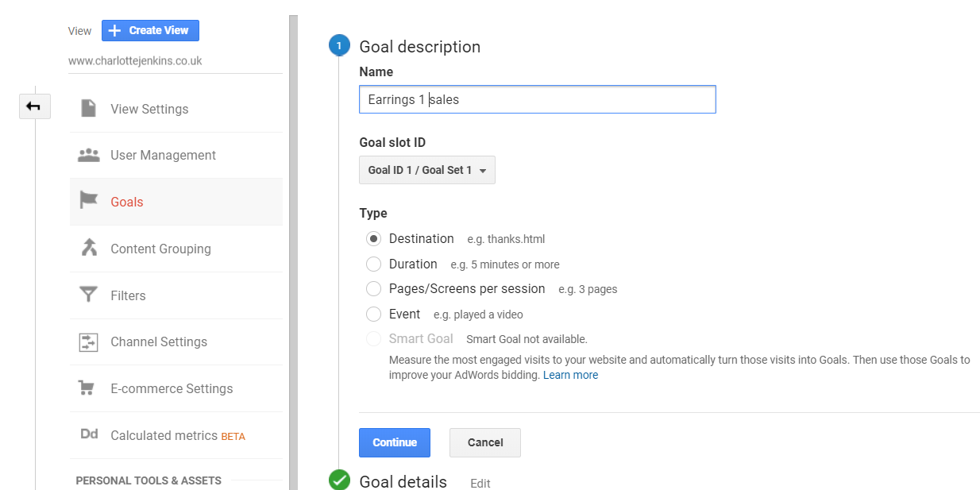
Task: Open Channel Settings menu item
Action: pyautogui.click(x=176, y=341)
